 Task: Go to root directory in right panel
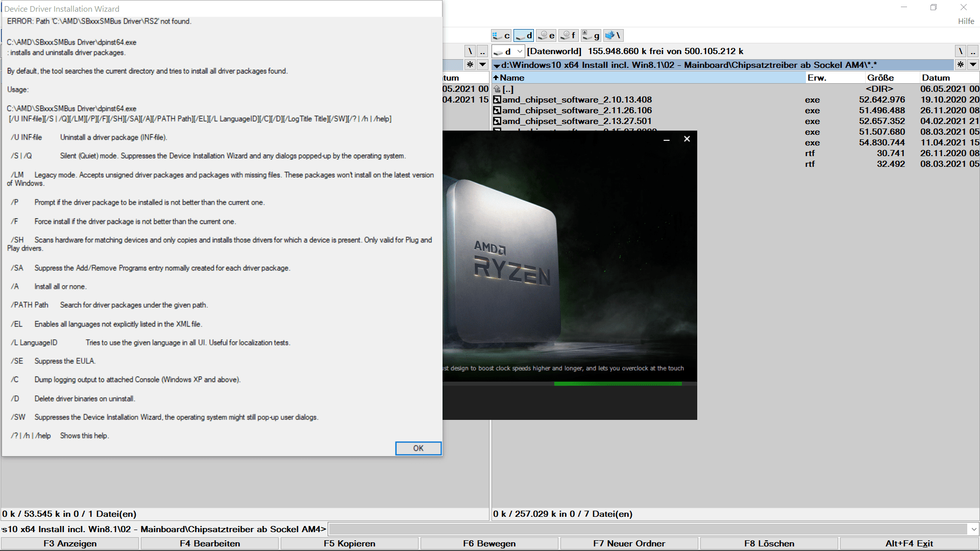[961, 51]
